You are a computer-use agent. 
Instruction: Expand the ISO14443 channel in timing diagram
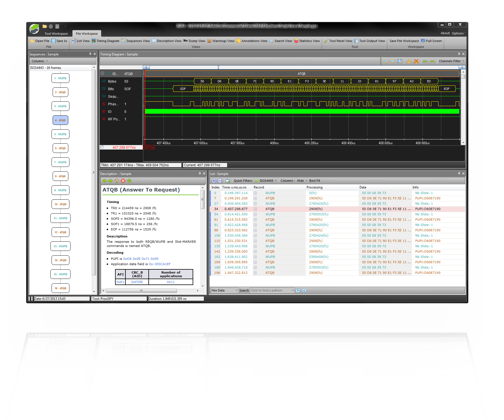pyautogui.click(x=102, y=73)
